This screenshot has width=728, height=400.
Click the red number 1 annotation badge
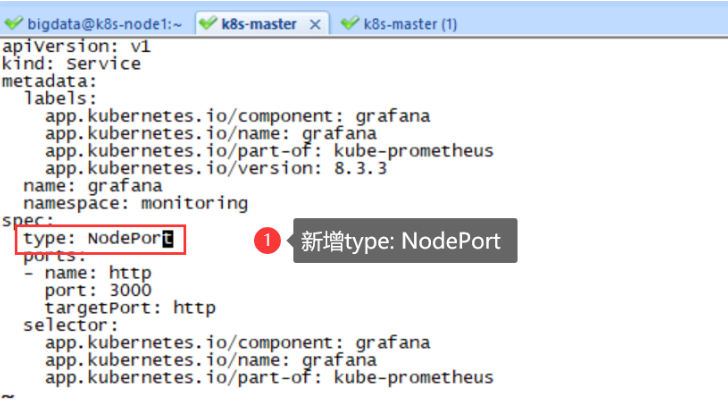click(x=267, y=240)
